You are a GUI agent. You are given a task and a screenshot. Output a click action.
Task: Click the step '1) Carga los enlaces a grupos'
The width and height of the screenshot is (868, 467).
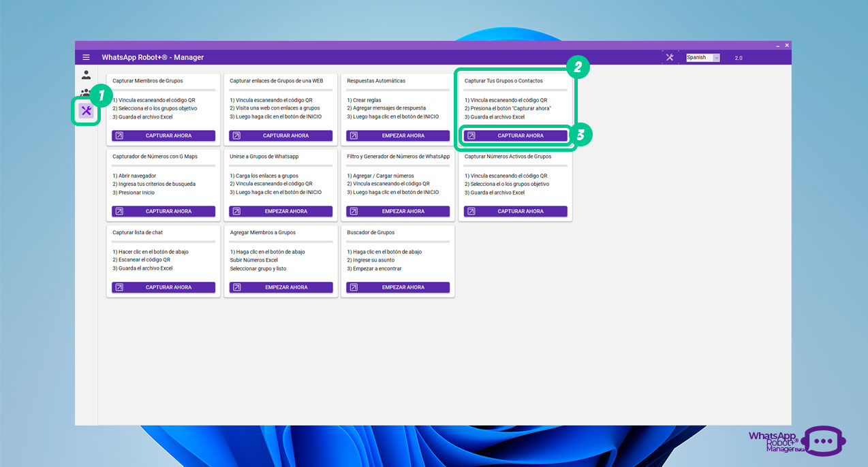[x=264, y=176]
